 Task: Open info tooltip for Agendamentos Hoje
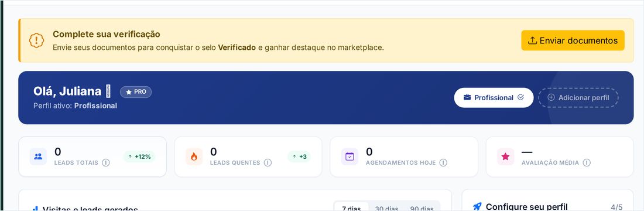[443, 163]
